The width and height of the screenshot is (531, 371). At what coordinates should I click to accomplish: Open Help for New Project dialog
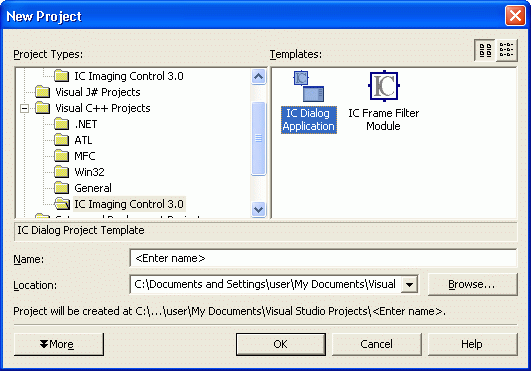click(472, 344)
